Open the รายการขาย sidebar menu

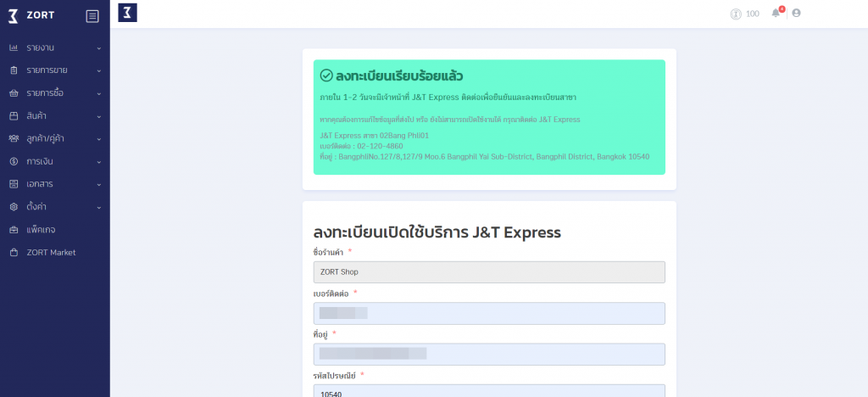coord(55,70)
